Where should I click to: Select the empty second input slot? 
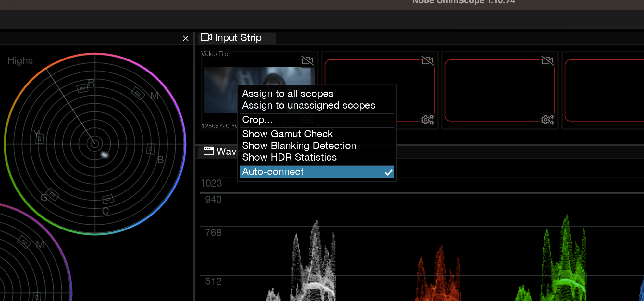pos(380,90)
